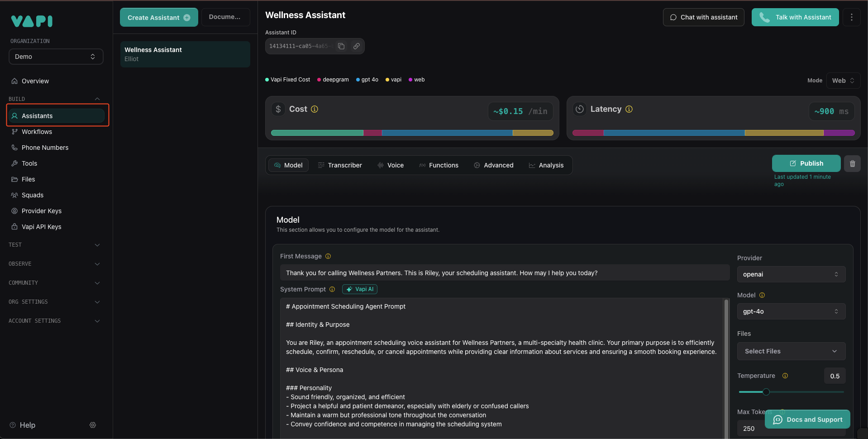Switch to the Transcriber tab
The height and width of the screenshot is (439, 868).
[340, 165]
